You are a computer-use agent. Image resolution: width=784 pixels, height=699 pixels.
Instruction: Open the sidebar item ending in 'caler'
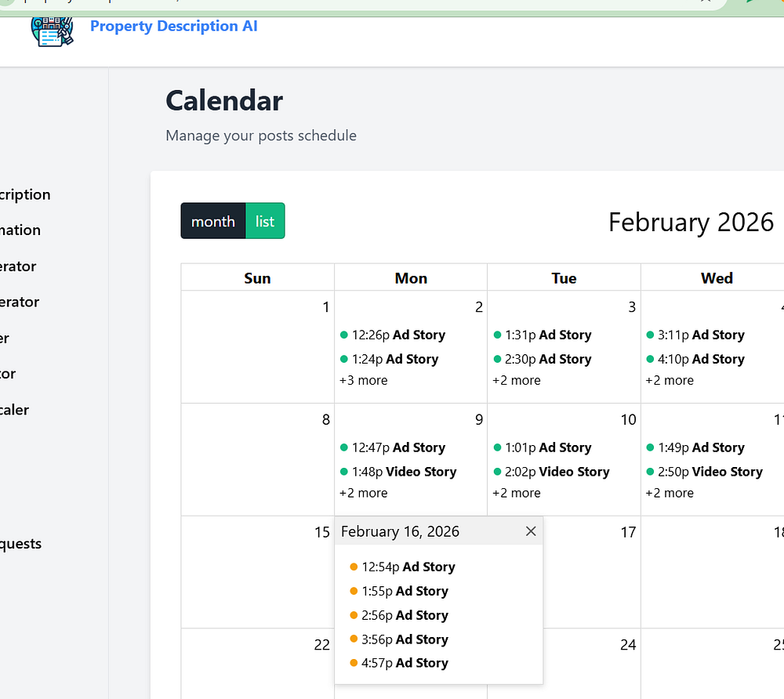pyautogui.click(x=14, y=410)
